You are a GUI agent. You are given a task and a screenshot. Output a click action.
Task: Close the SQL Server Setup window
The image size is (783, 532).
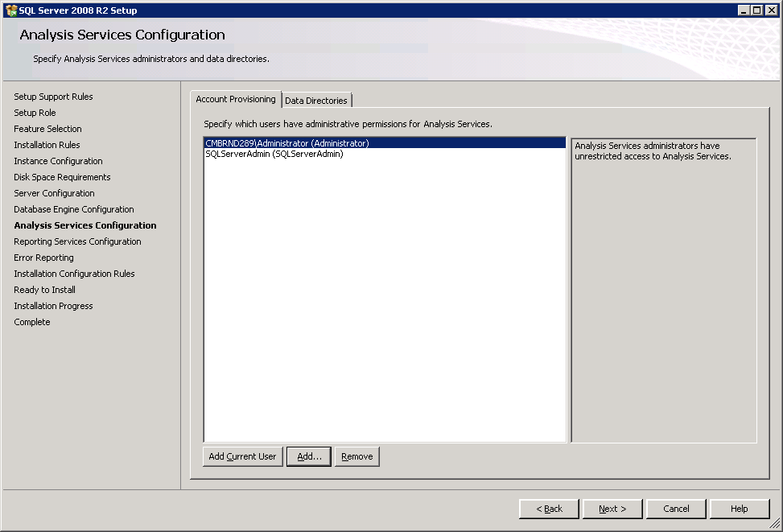[772, 10]
